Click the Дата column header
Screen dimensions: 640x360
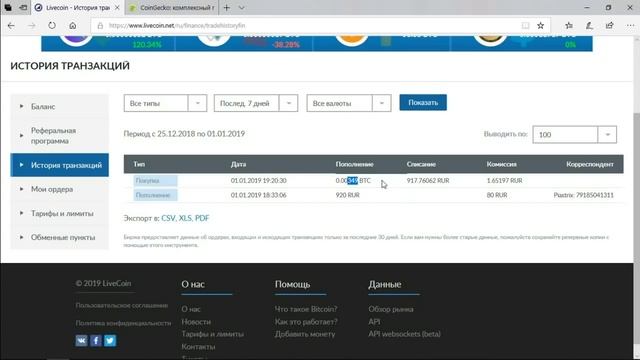[238, 164]
